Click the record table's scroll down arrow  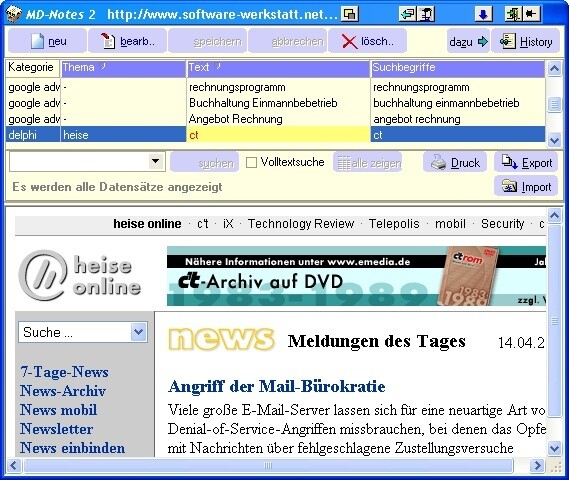[554, 140]
